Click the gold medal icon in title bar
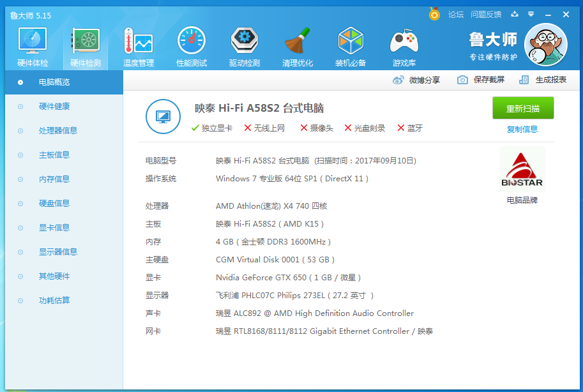The height and width of the screenshot is (392, 583). point(434,14)
